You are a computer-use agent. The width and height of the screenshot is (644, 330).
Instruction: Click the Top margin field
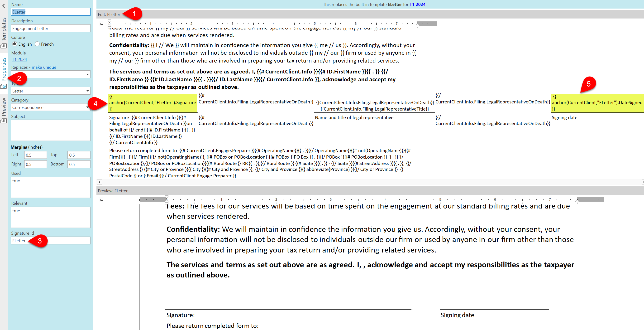79,155
